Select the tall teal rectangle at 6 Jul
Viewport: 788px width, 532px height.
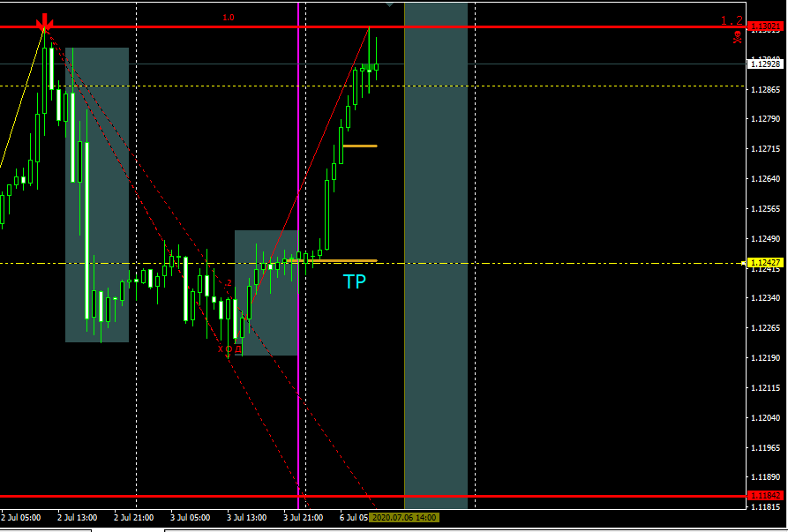[436, 256]
